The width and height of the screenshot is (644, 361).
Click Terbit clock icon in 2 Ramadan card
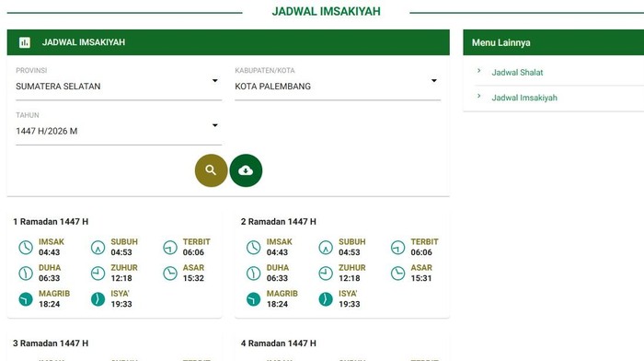click(398, 248)
